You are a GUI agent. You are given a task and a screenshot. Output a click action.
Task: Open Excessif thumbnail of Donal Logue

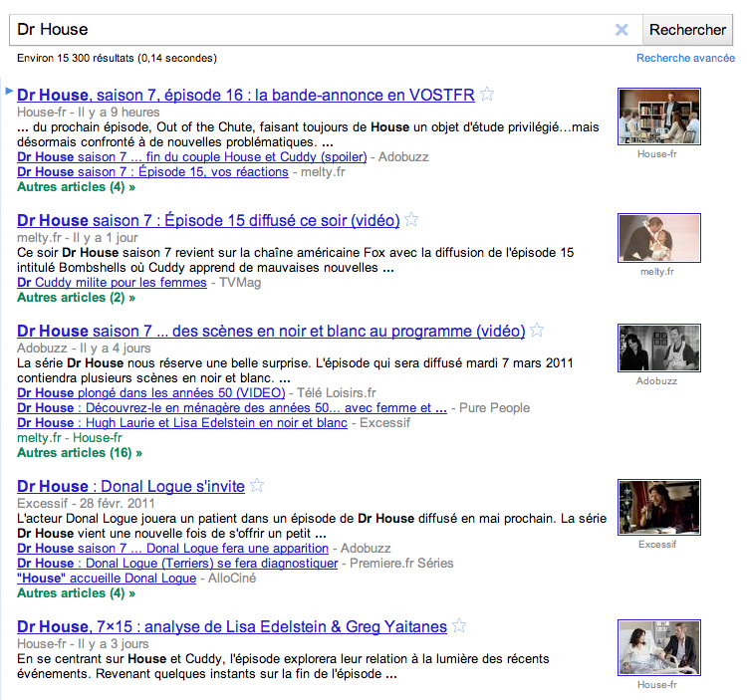click(x=659, y=507)
